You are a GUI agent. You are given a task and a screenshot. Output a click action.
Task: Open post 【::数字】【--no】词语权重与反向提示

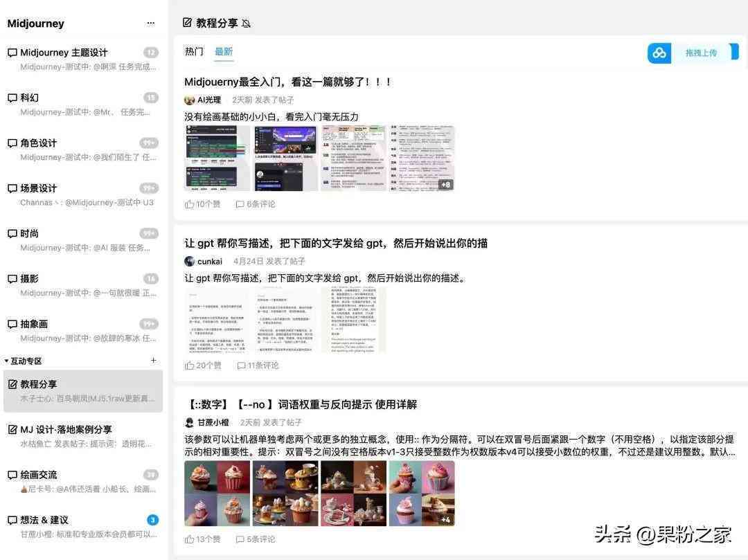pos(301,405)
